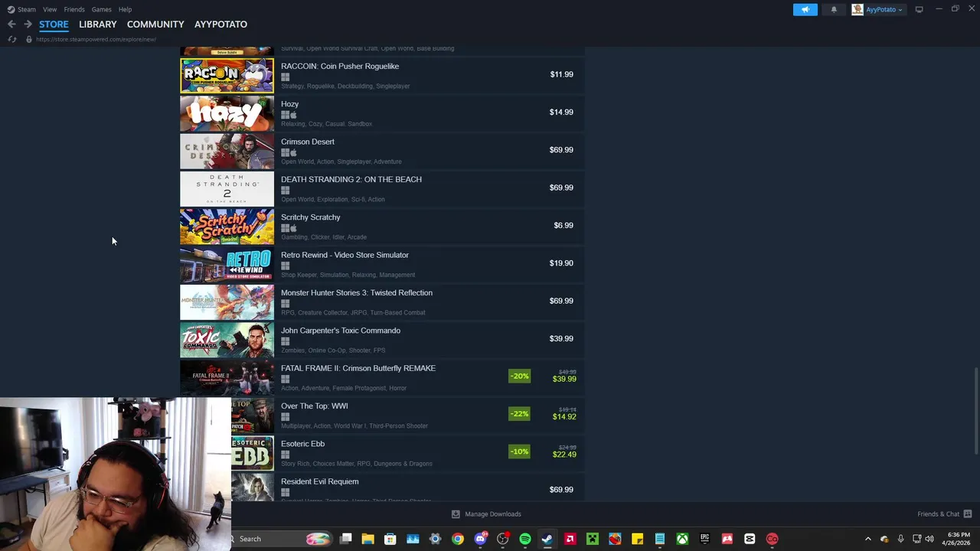
Task: Open the Scritchy Scratchy listing
Action: (x=382, y=226)
